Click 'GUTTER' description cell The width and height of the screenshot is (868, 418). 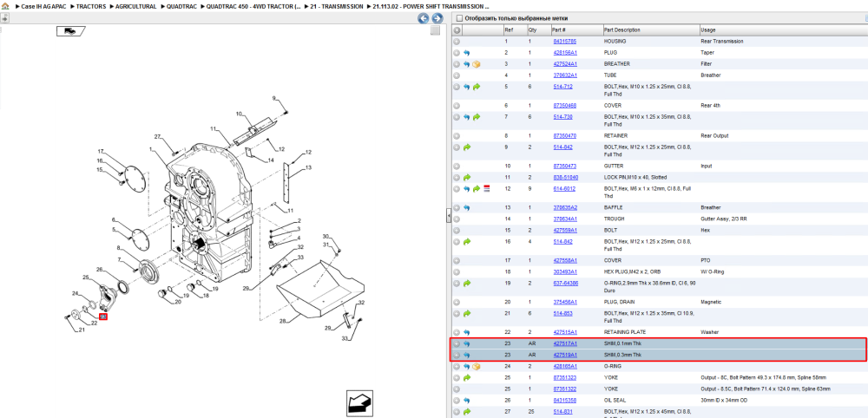[x=614, y=166]
